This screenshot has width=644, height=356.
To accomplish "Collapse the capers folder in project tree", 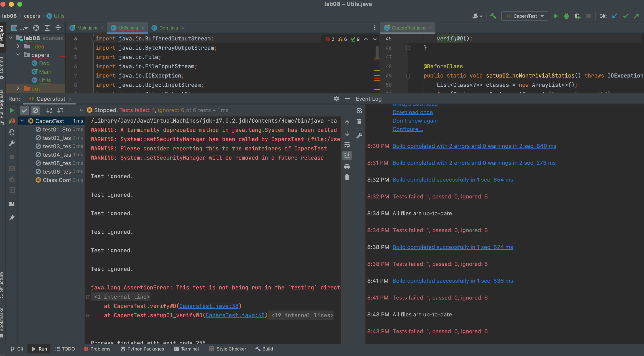I will 18,55.
